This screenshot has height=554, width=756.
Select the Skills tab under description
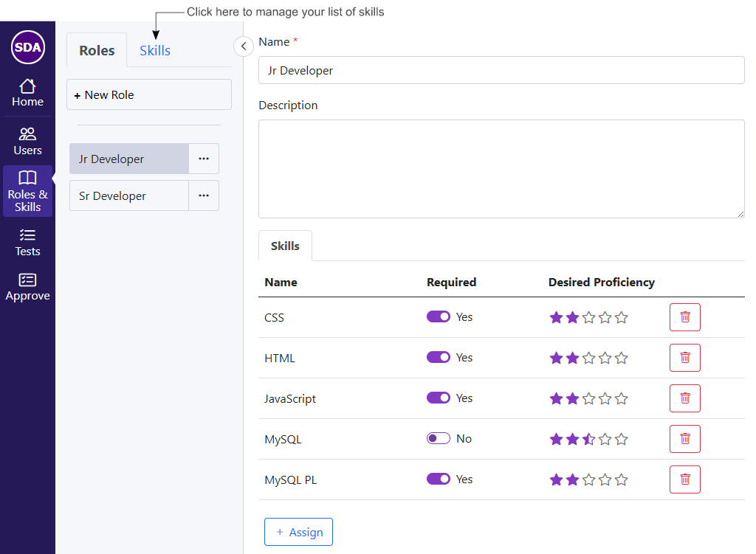(x=285, y=246)
